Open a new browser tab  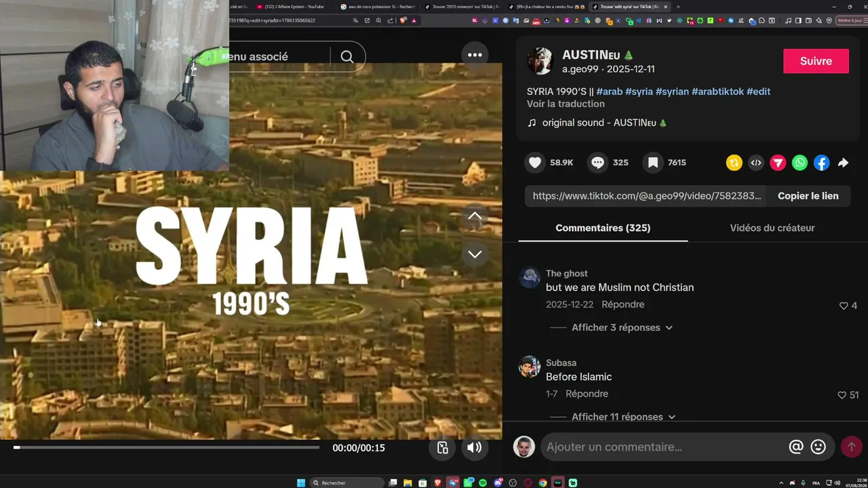(678, 7)
